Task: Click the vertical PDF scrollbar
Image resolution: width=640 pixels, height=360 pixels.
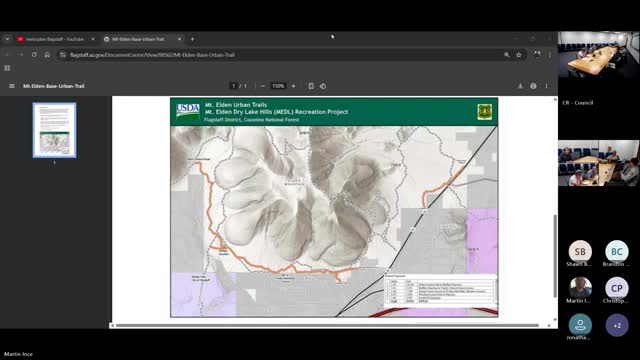Action: pyautogui.click(x=555, y=256)
